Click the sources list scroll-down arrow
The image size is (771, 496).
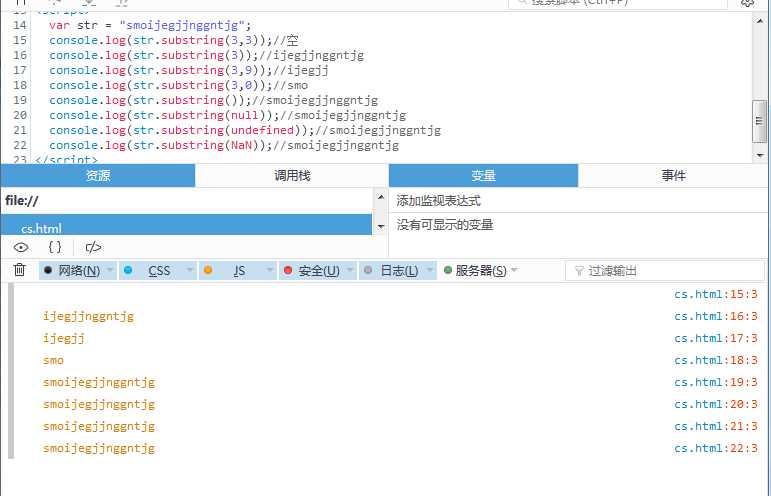point(381,227)
